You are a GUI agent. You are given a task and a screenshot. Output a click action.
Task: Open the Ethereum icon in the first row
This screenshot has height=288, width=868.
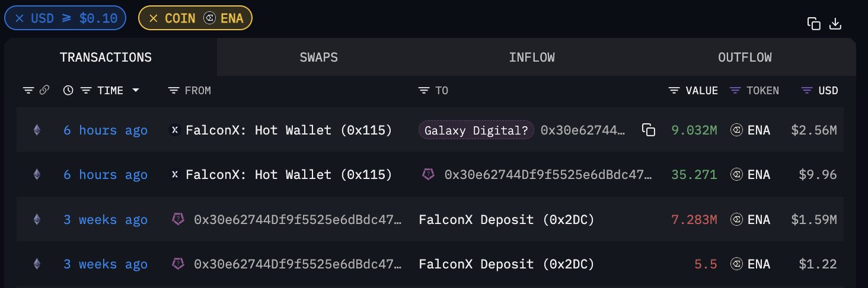click(x=37, y=130)
